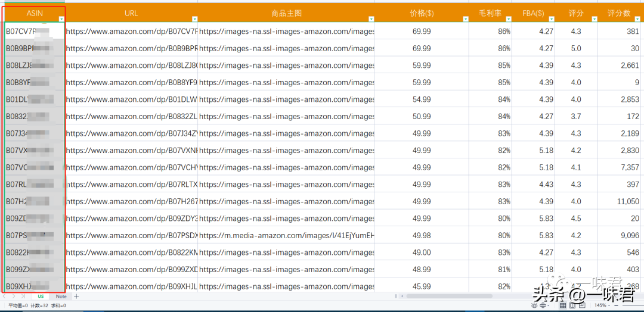Image resolution: width=644 pixels, height=312 pixels.
Task: Open the 商品主图 column filter arrow
Action: tap(371, 19)
